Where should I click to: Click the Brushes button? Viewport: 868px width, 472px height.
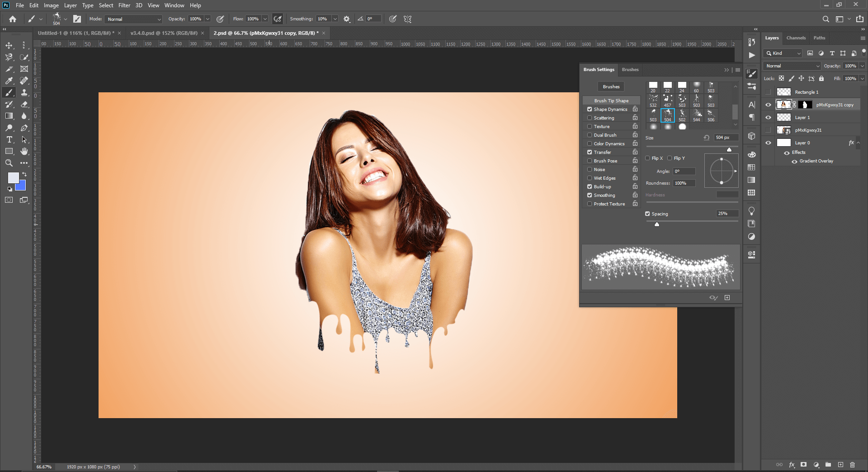[611, 87]
